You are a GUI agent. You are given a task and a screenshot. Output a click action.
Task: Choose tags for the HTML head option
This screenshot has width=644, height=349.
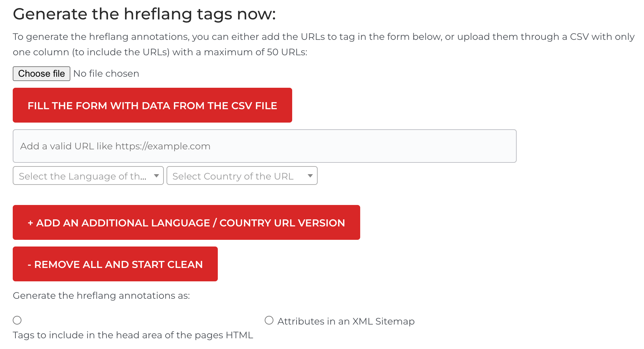(x=17, y=320)
